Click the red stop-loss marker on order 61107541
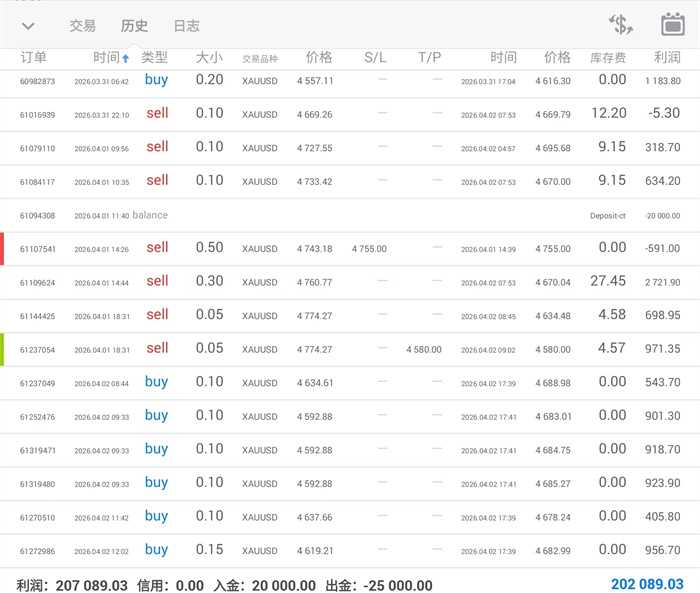 point(3,249)
